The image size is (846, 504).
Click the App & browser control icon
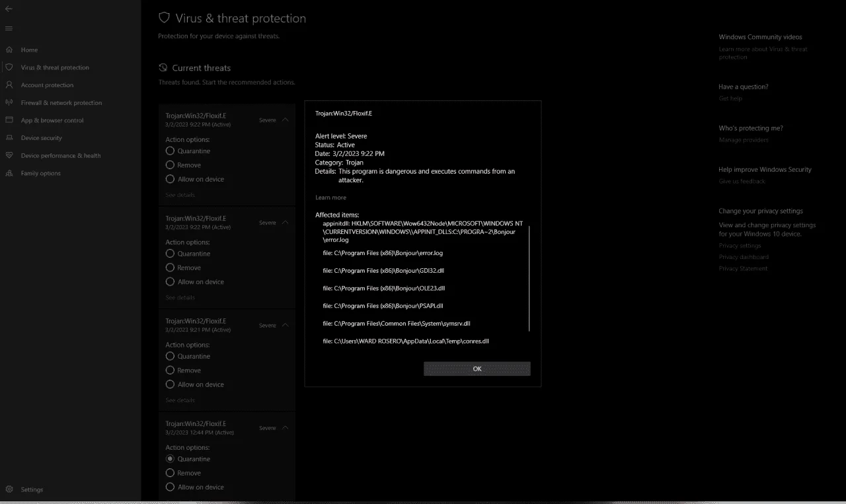(x=9, y=120)
